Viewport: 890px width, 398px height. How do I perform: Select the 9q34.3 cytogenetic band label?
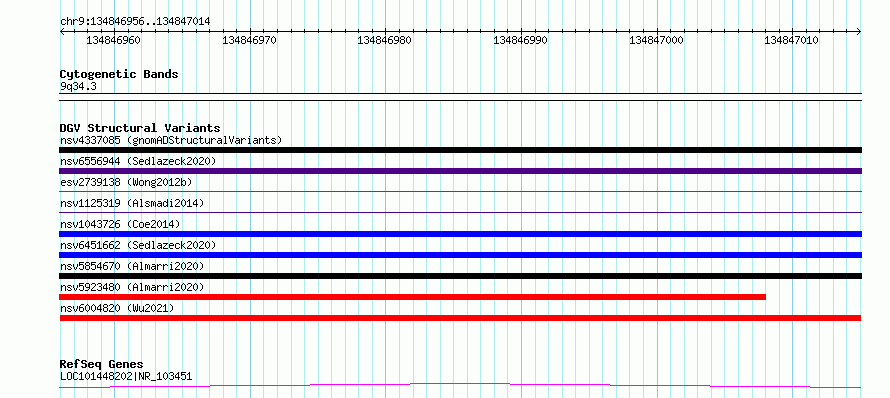78,86
